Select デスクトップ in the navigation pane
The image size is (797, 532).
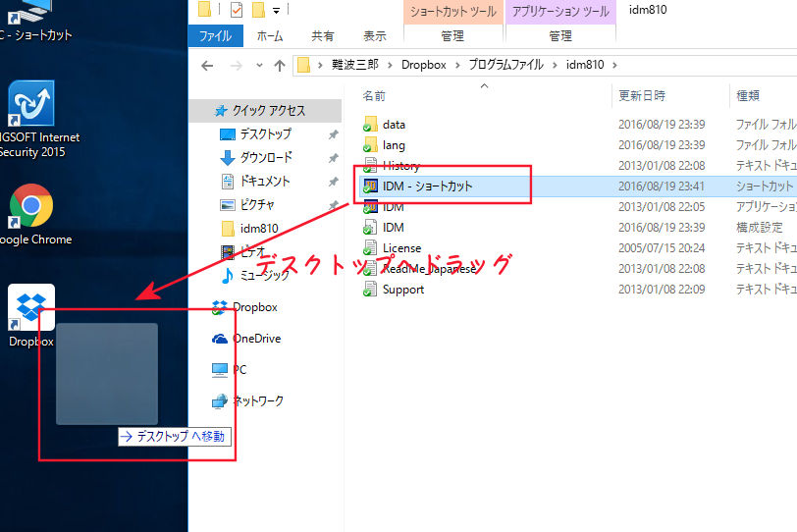tap(265, 134)
